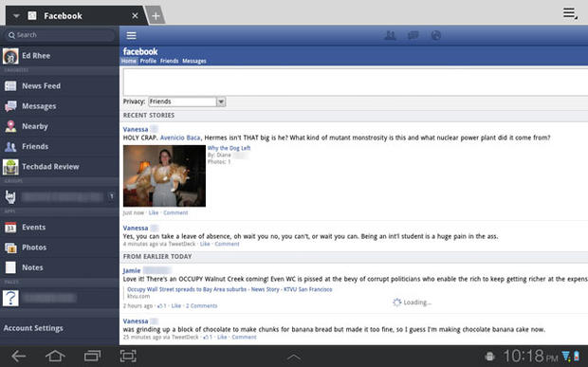The width and height of the screenshot is (588, 367).
Task: Open the friend requests icon
Action: [391, 36]
